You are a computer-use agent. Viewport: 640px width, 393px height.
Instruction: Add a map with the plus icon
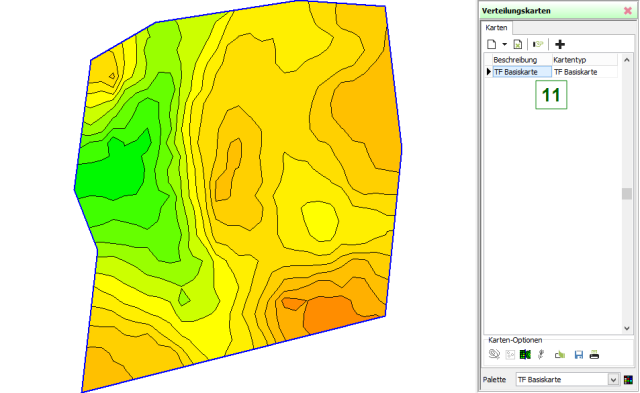point(560,44)
